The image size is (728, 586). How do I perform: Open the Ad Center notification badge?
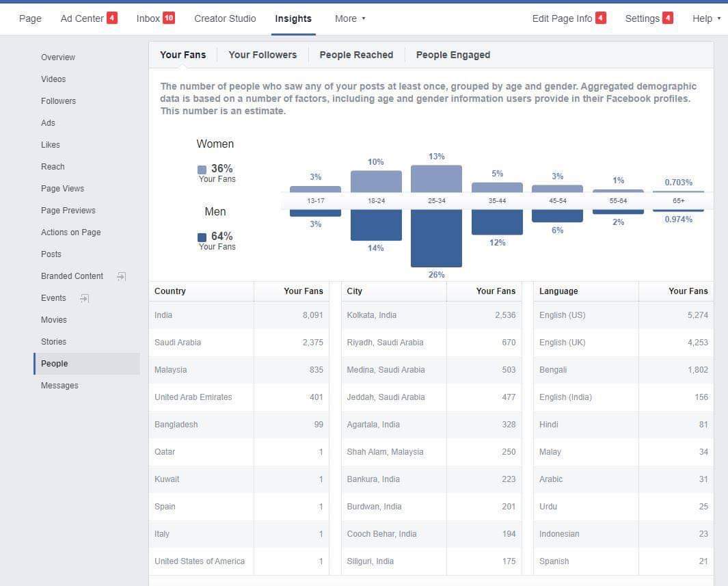tap(112, 18)
